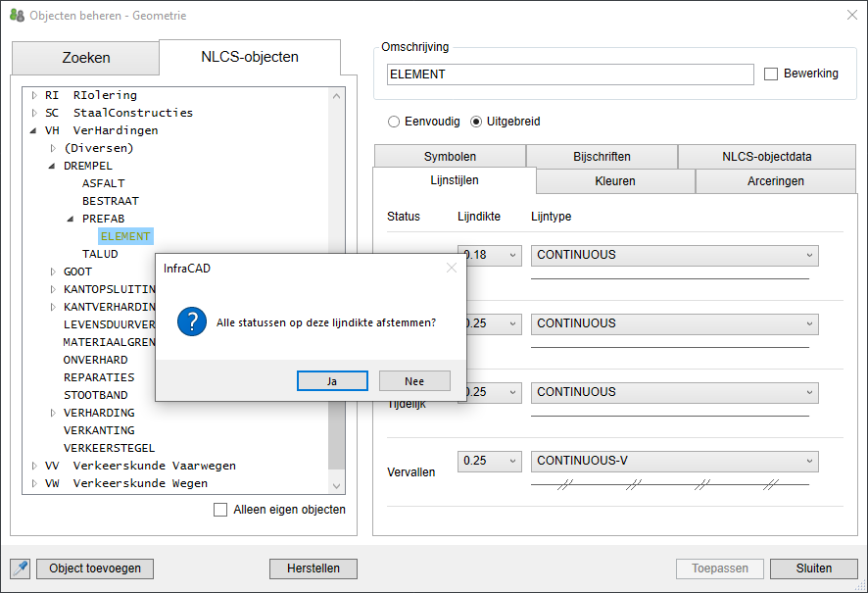Close the InfraCAD message dialog with X

click(451, 268)
